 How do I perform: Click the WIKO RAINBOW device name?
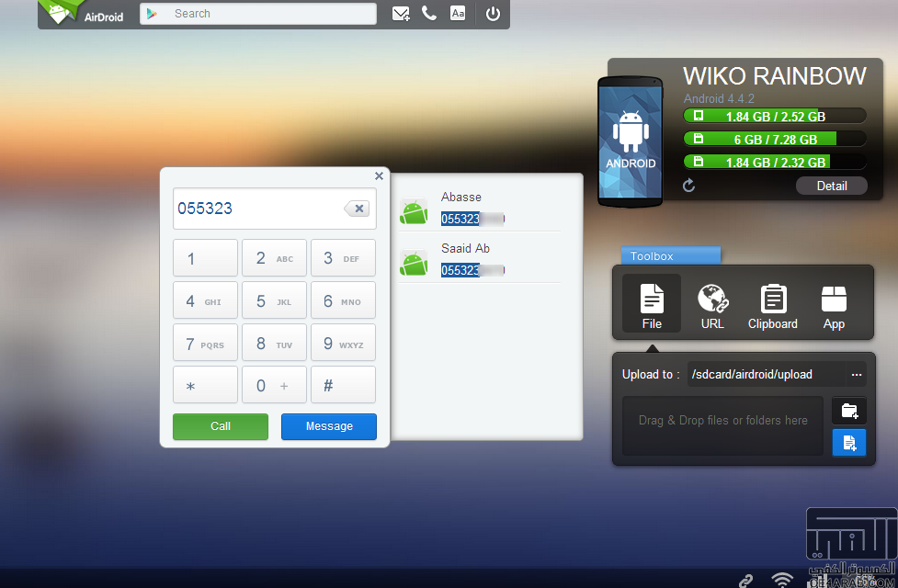click(x=774, y=76)
